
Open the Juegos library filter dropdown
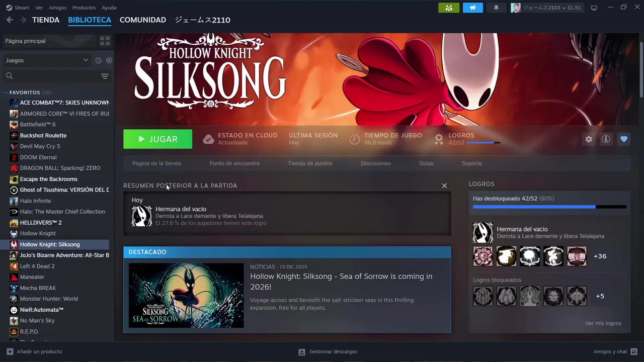pyautogui.click(x=47, y=60)
